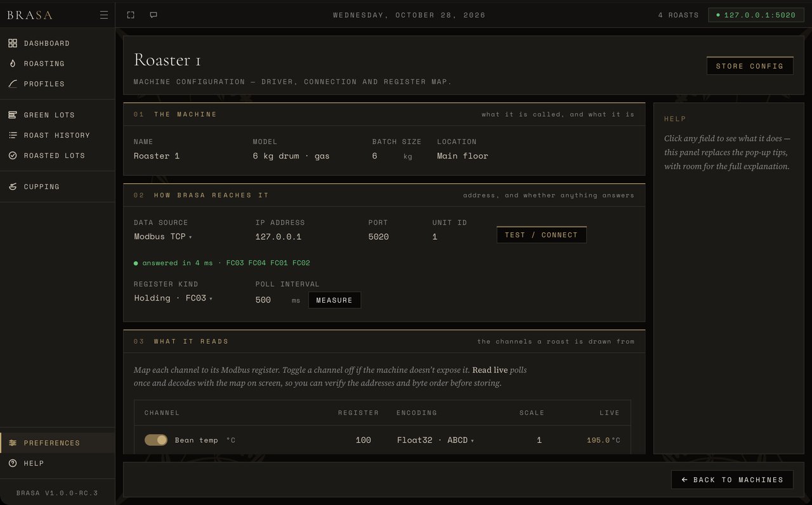Image resolution: width=812 pixels, height=505 pixels.
Task: Click the Profiles curve icon
Action: click(13, 84)
